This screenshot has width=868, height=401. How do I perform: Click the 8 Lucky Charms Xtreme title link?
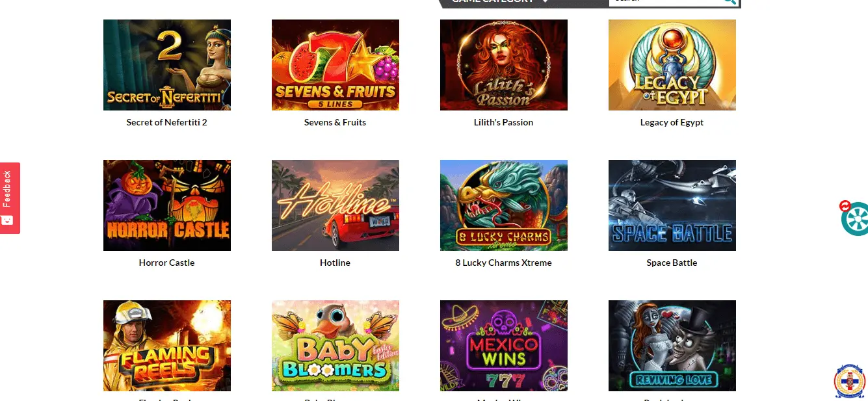[504, 263]
